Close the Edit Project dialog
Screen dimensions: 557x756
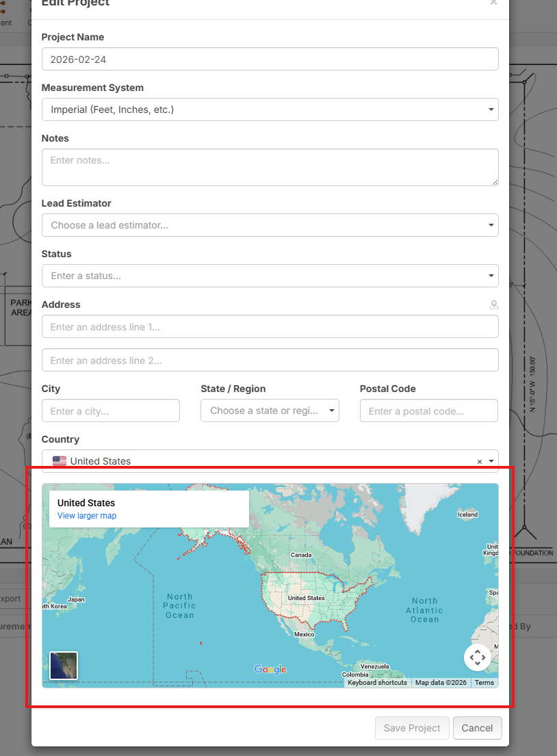point(493,3)
